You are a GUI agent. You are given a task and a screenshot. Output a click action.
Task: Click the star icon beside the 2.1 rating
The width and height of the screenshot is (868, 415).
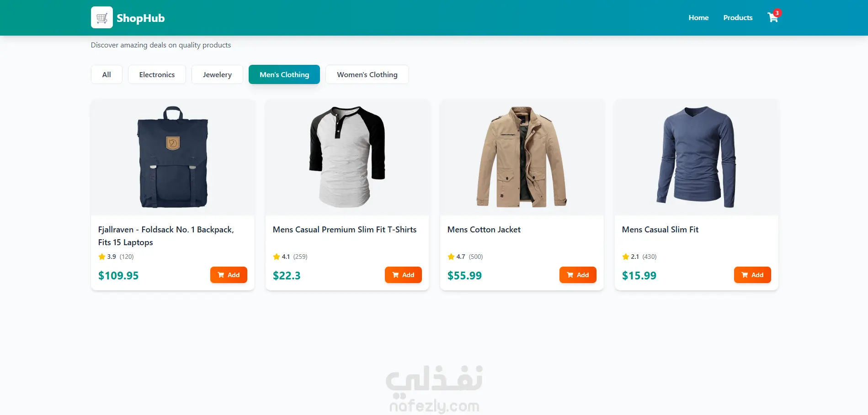[x=625, y=257]
